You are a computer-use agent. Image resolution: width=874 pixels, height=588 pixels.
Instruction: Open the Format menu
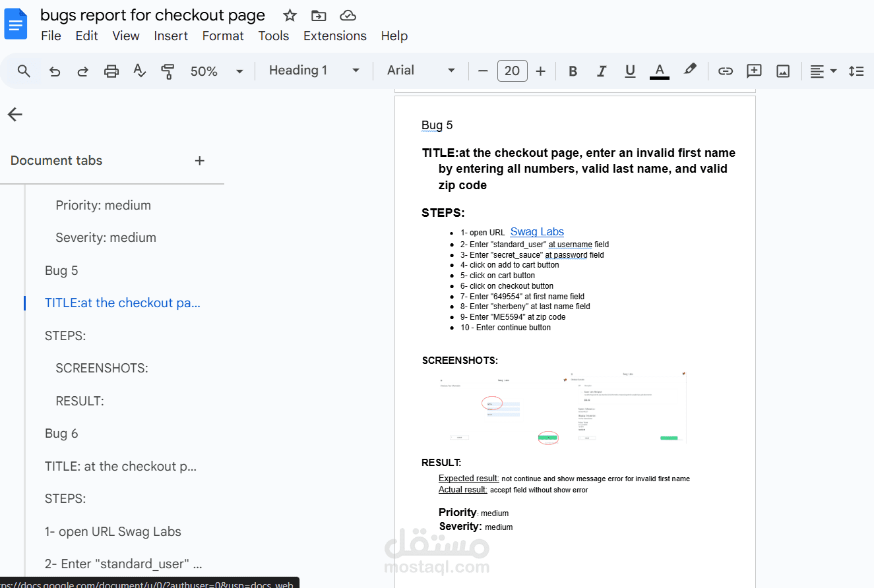[223, 36]
